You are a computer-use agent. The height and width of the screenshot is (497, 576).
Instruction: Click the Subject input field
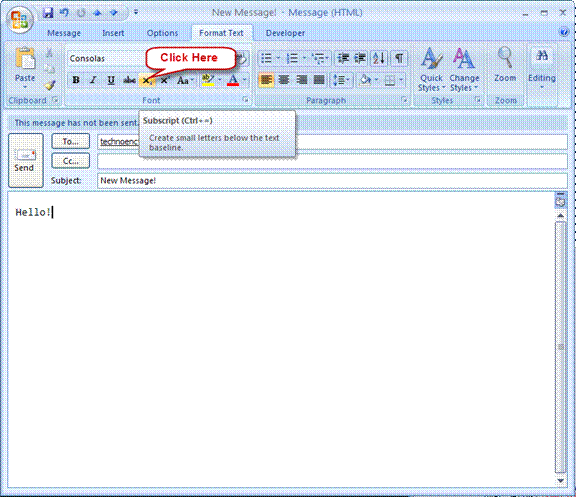[x=332, y=180]
